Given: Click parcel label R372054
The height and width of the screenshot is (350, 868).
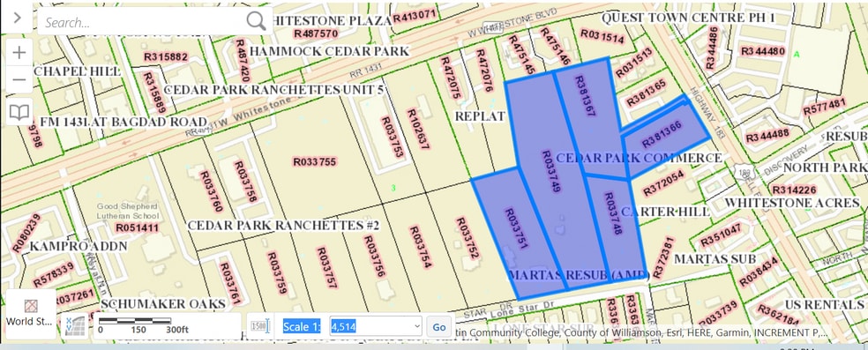Looking at the screenshot, I should (663, 182).
